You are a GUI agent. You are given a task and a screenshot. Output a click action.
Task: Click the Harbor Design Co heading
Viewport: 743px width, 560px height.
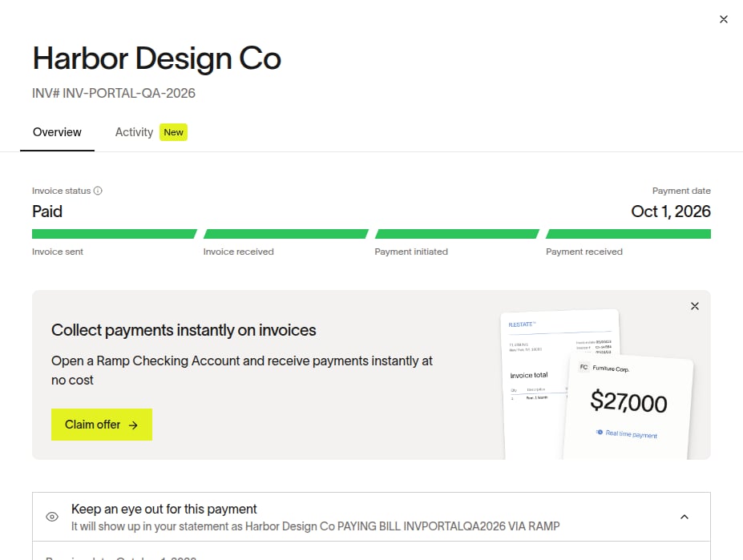point(157,58)
